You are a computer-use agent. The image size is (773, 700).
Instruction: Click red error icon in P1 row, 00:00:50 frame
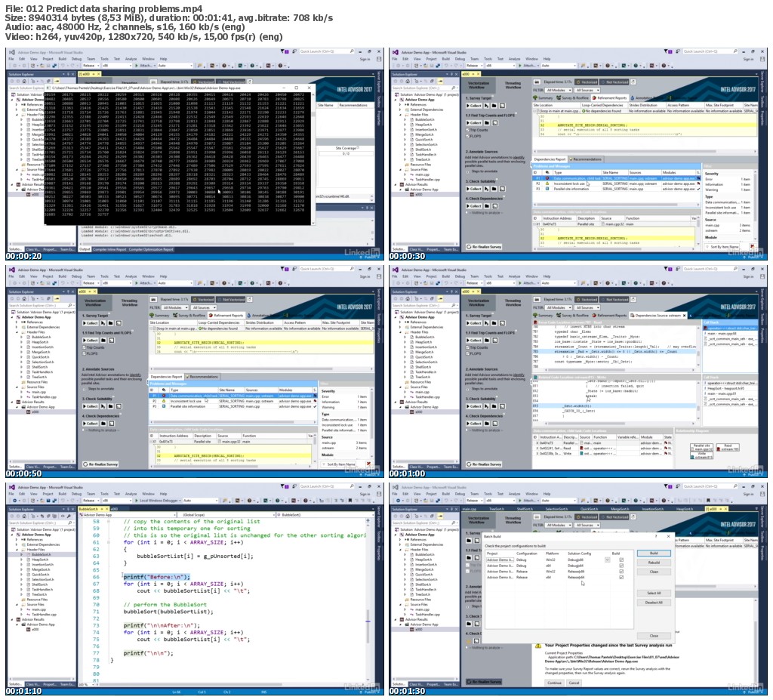pyautogui.click(x=164, y=396)
